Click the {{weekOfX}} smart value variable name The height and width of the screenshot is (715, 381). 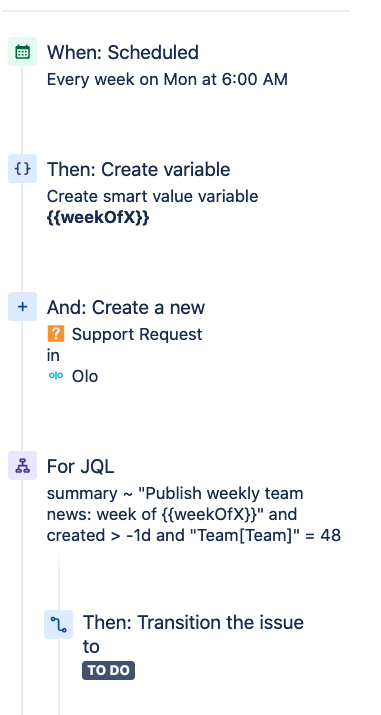[98, 218]
